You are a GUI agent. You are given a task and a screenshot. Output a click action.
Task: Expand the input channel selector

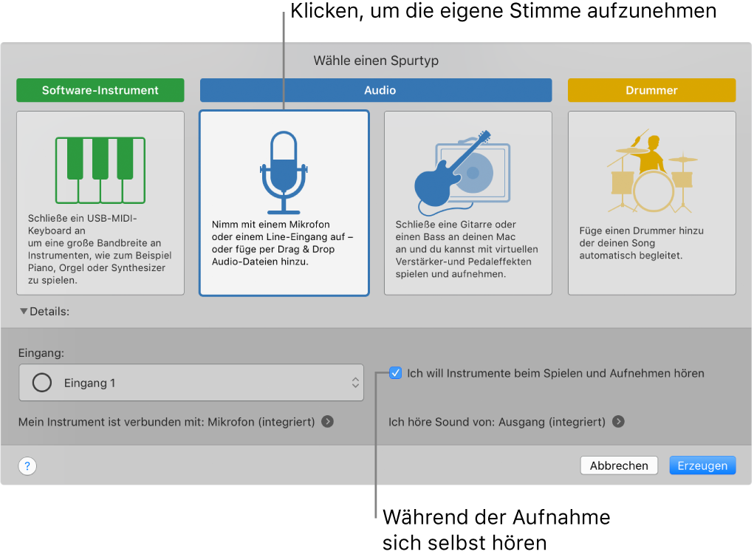[356, 382]
